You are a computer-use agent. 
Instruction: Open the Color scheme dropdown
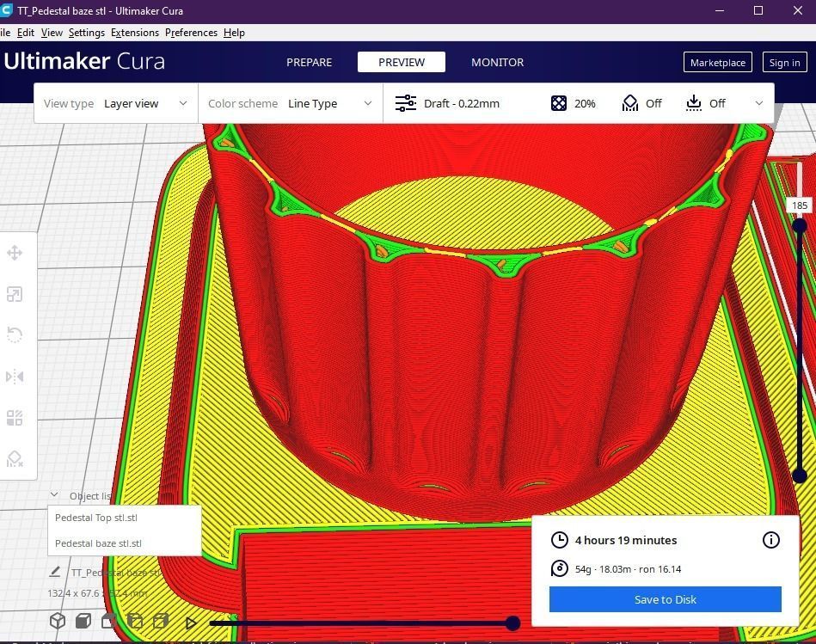point(291,103)
